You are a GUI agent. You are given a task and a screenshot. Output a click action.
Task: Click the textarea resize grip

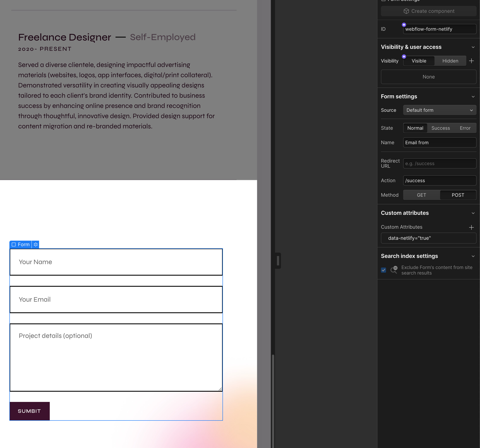pos(220,389)
